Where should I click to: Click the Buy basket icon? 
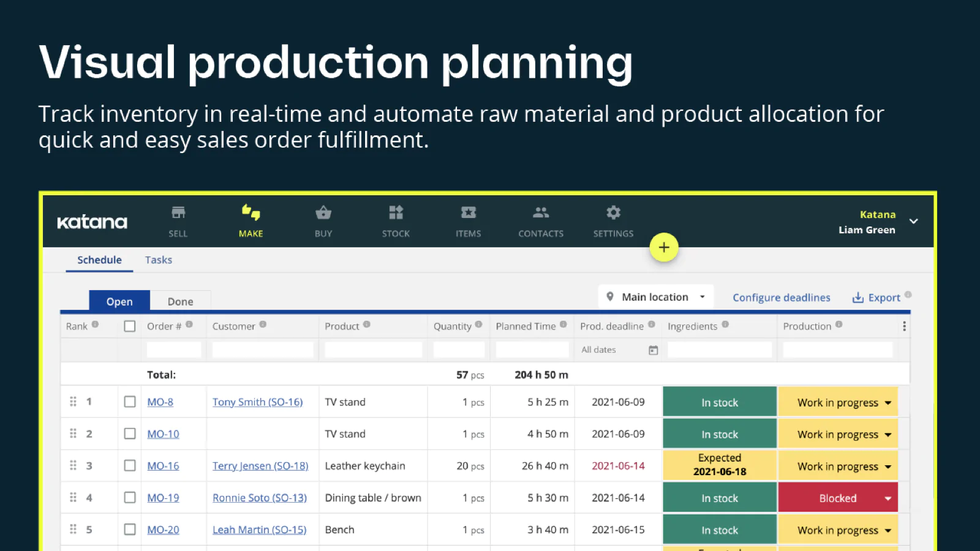[x=323, y=213]
